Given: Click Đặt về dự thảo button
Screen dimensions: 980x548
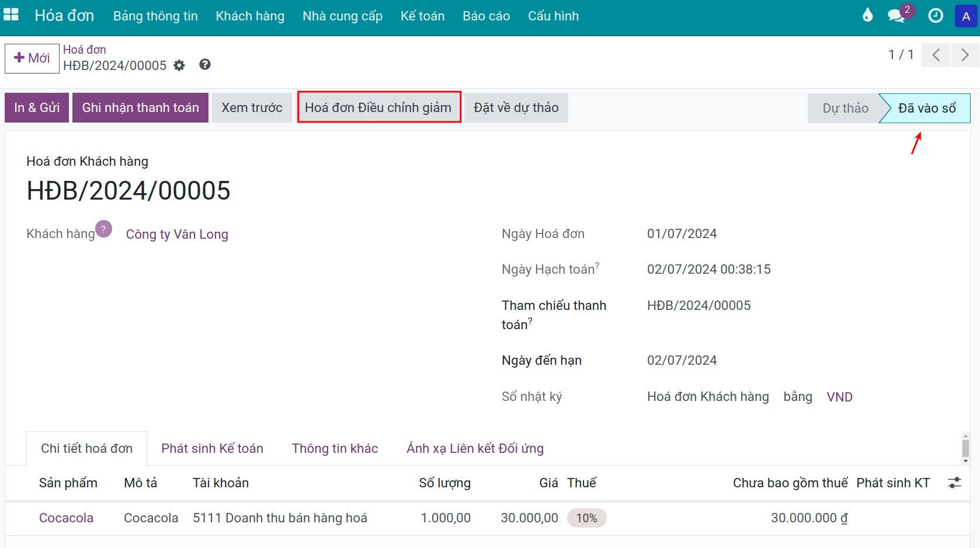Looking at the screenshot, I should point(516,107).
